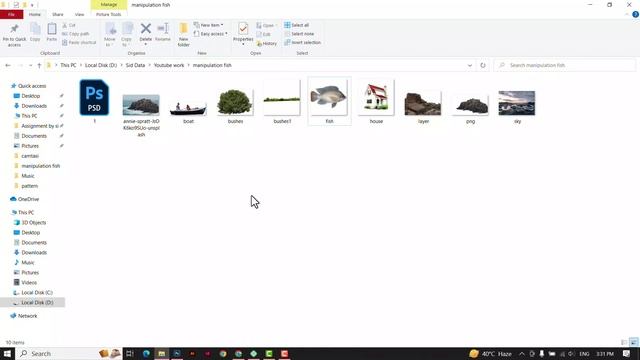Viewport: 640px width, 360px height.
Task: Click the Paste ribbon icon
Action: [52, 32]
